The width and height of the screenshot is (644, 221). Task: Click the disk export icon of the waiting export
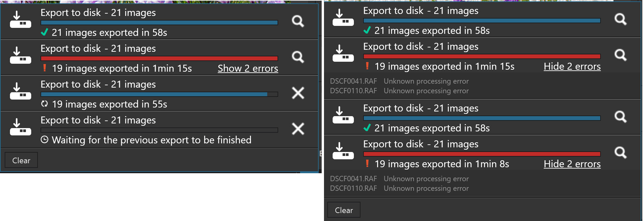click(x=20, y=127)
